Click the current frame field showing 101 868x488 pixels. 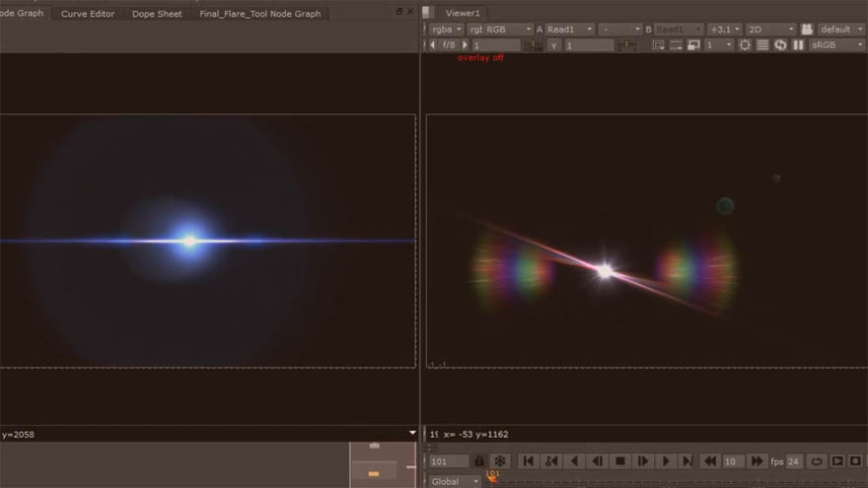449,461
